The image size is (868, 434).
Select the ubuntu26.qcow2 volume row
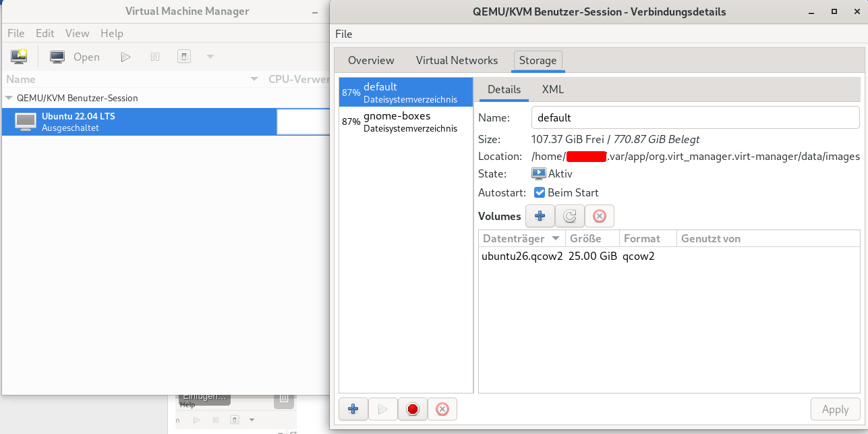click(x=669, y=256)
